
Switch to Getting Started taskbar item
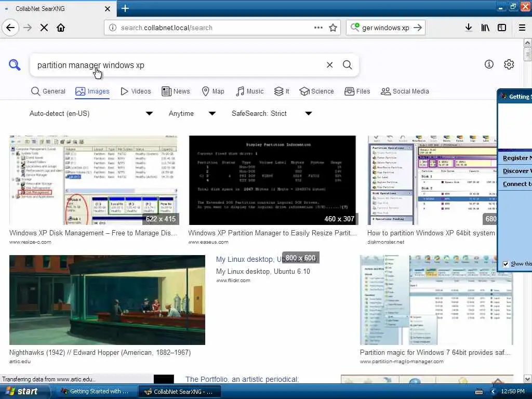(x=95, y=392)
